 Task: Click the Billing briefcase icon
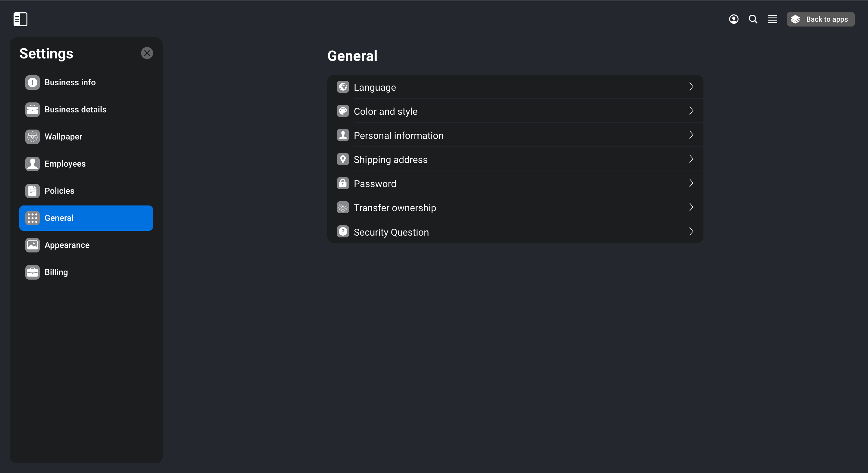point(32,272)
